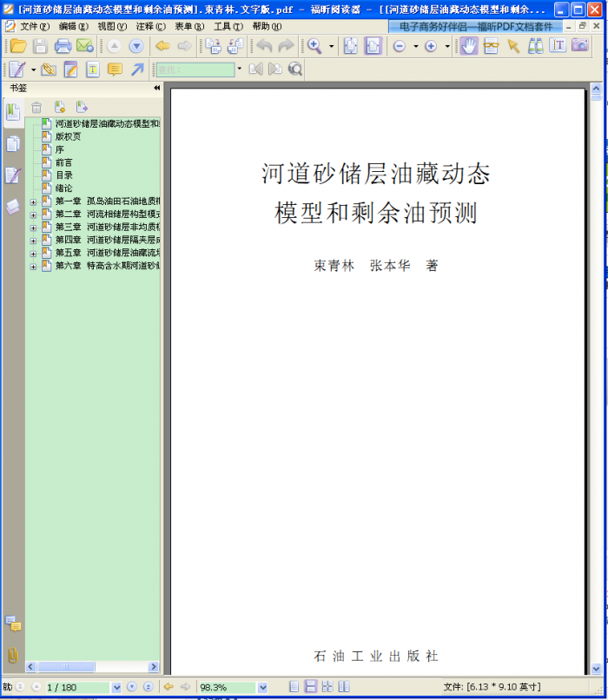Expand the 第三章 bookmark
This screenshot has height=700, width=608.
(33, 228)
